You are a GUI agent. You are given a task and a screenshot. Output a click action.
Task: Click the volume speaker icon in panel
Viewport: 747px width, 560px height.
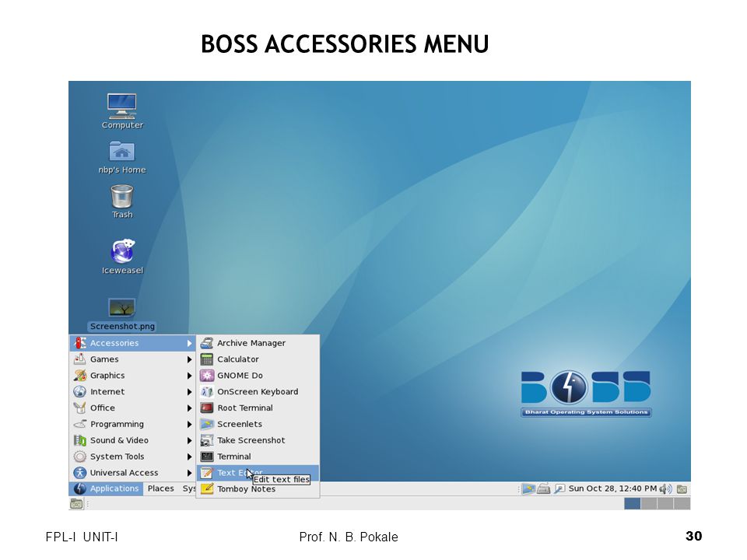click(665, 488)
